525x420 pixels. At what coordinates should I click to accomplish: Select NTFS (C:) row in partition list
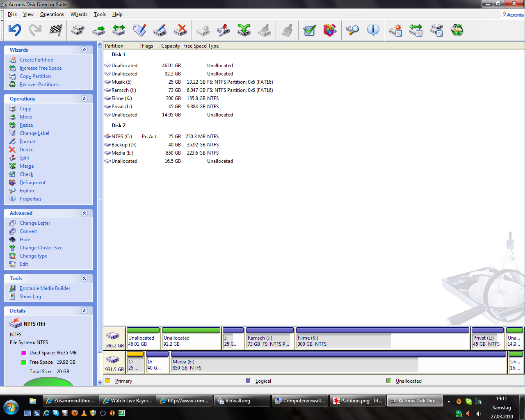pos(162,137)
